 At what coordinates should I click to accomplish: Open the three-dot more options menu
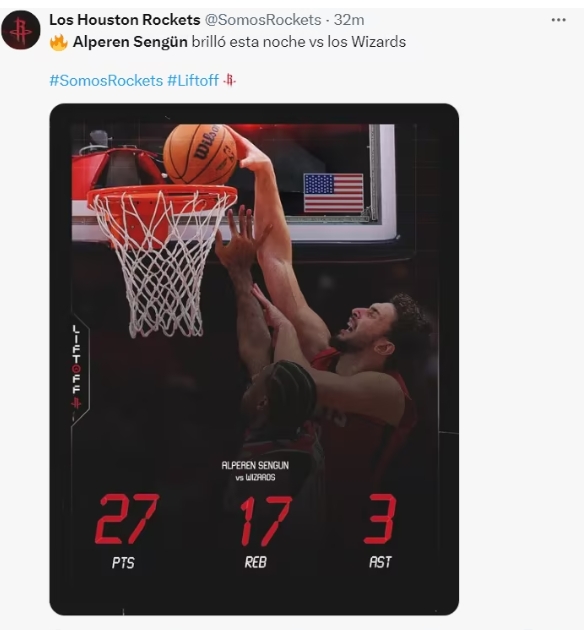pyautogui.click(x=558, y=20)
